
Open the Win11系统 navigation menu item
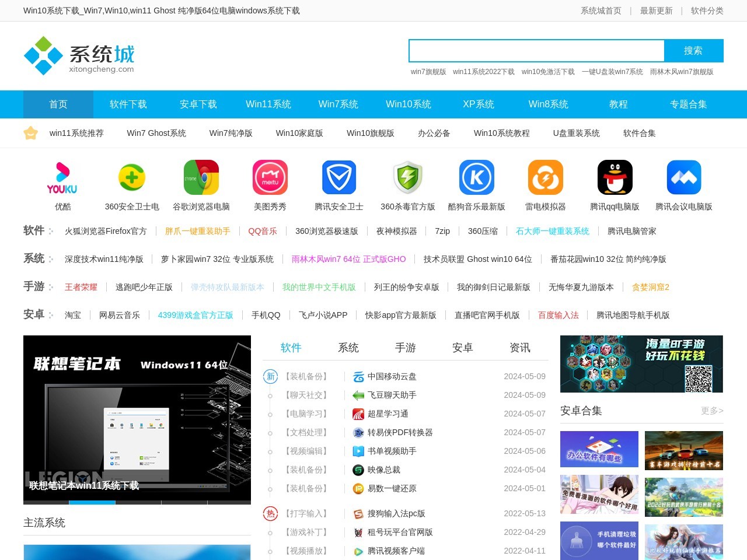tap(268, 104)
